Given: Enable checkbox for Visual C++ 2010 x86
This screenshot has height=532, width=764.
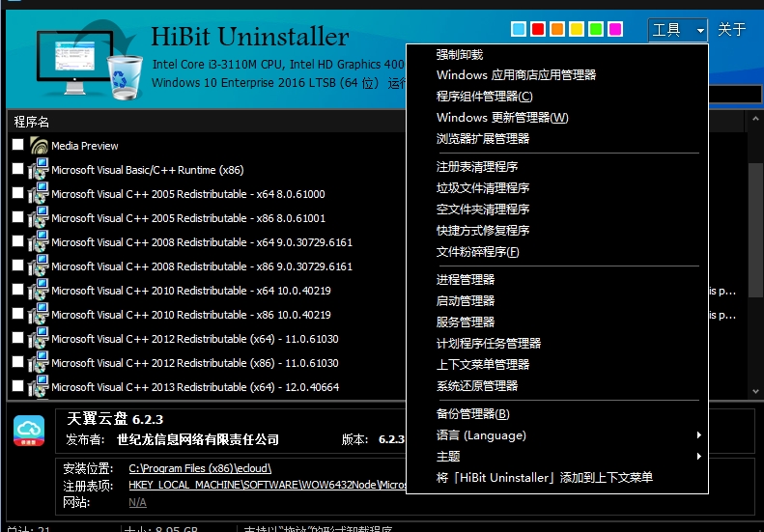Looking at the screenshot, I should point(18,313).
